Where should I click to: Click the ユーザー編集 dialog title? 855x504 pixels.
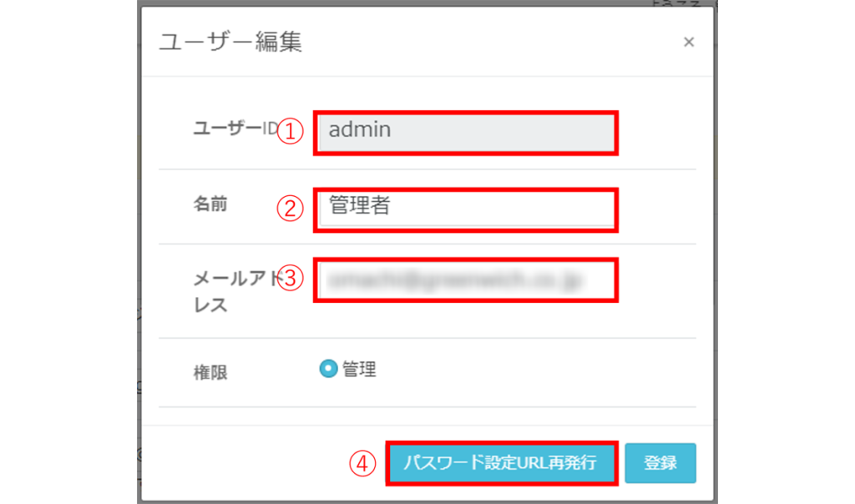pos(230,42)
